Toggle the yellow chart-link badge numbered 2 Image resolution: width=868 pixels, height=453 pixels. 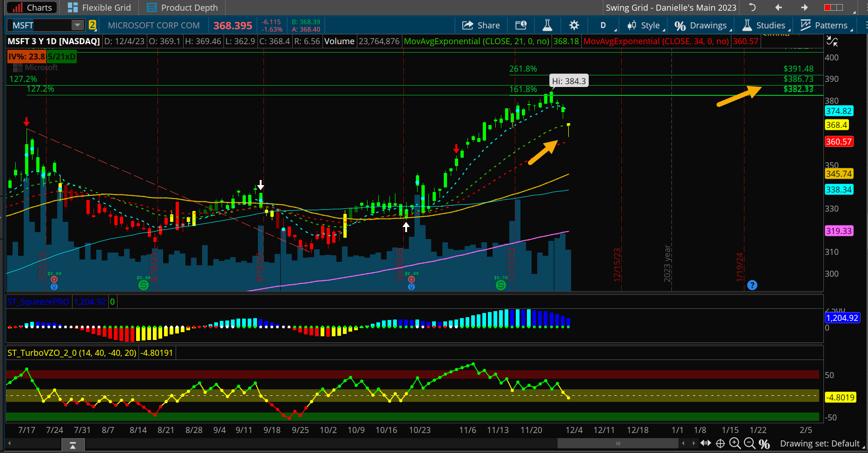tap(92, 25)
